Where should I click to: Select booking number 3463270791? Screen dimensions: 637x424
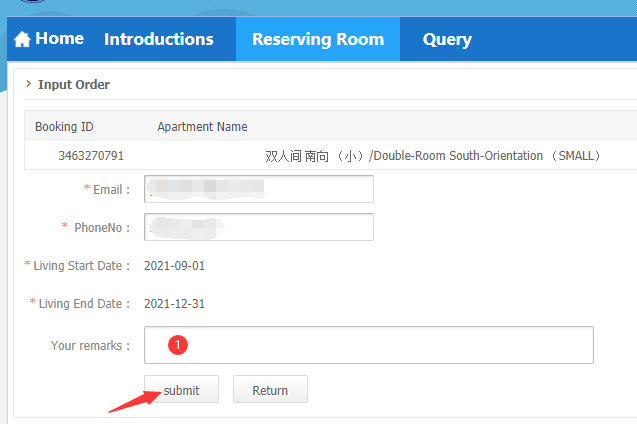[91, 156]
